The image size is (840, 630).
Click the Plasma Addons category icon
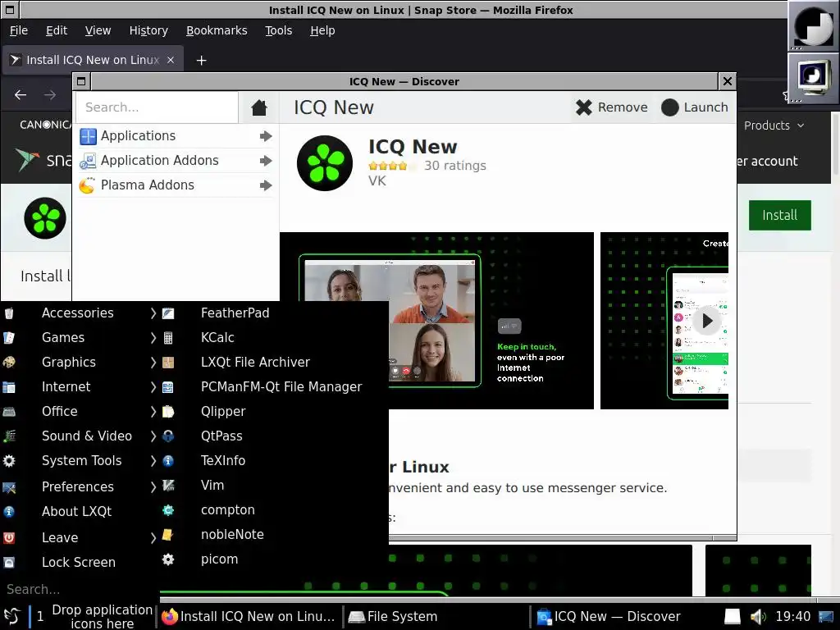88,185
